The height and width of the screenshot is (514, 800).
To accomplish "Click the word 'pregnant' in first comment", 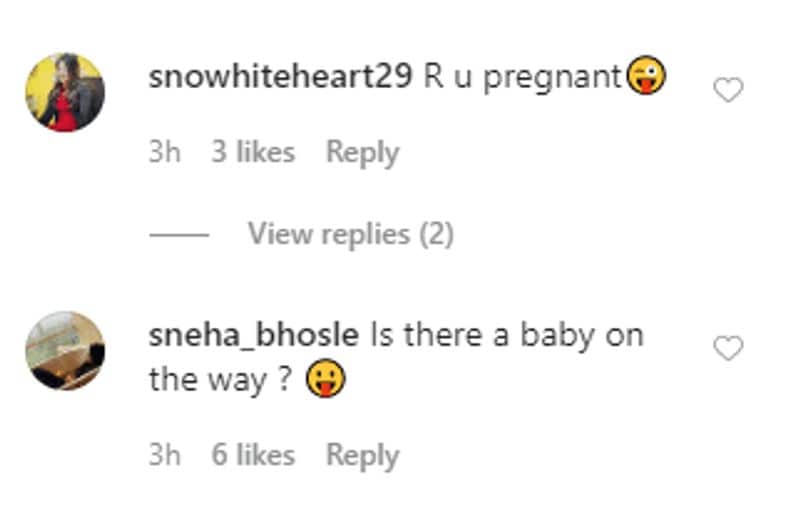I will (x=553, y=79).
